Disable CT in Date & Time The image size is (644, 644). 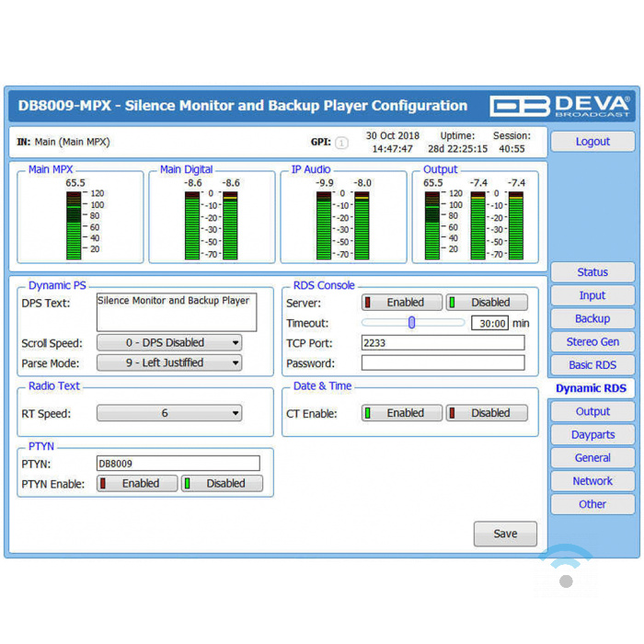coord(487,414)
